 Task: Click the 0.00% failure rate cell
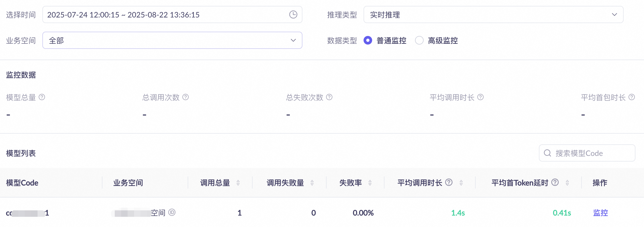pos(363,213)
